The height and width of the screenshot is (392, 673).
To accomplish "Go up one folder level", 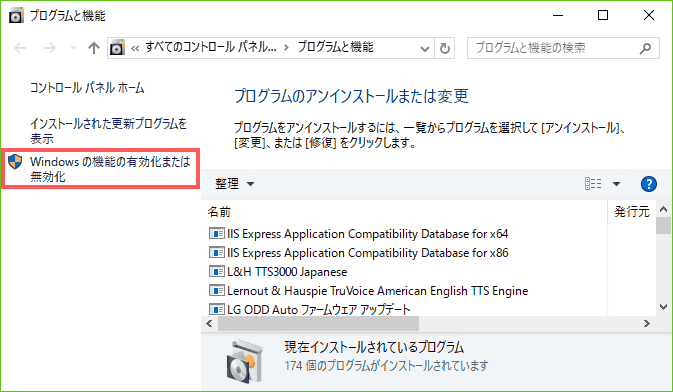I will (x=94, y=48).
